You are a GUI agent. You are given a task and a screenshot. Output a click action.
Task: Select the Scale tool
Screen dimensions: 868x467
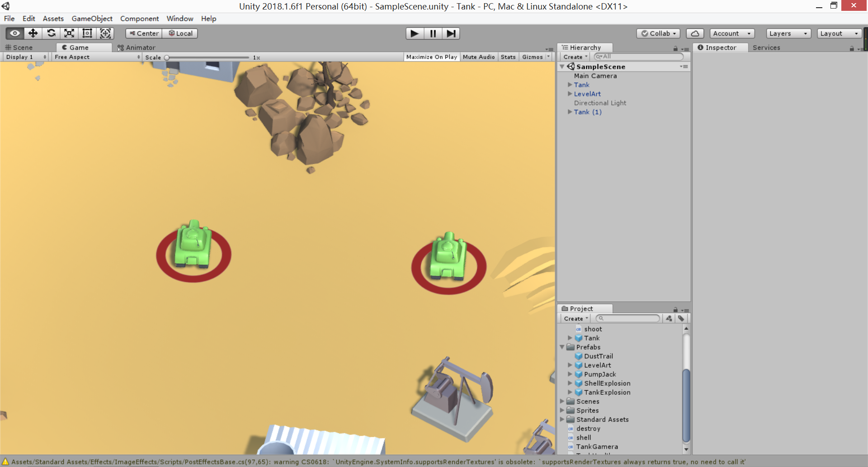coord(69,33)
